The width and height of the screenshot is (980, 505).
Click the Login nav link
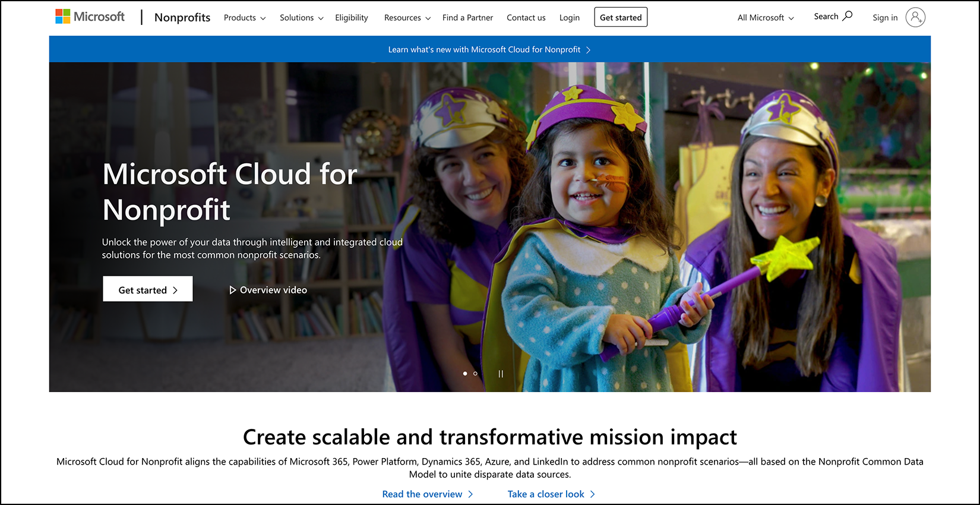point(570,18)
